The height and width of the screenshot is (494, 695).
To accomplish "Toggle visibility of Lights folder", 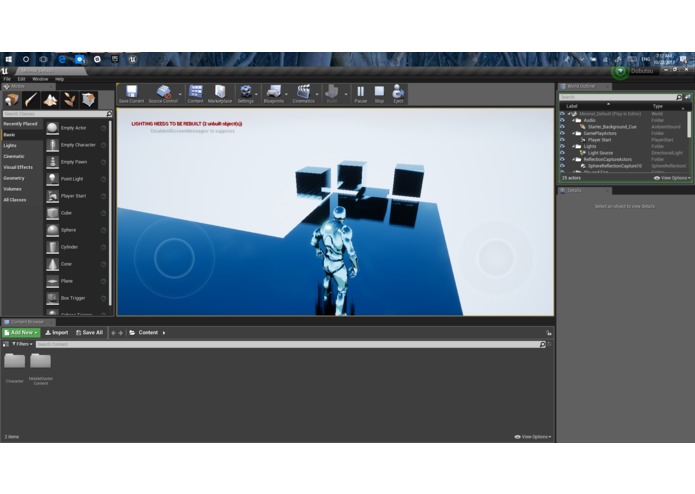I will 562,146.
